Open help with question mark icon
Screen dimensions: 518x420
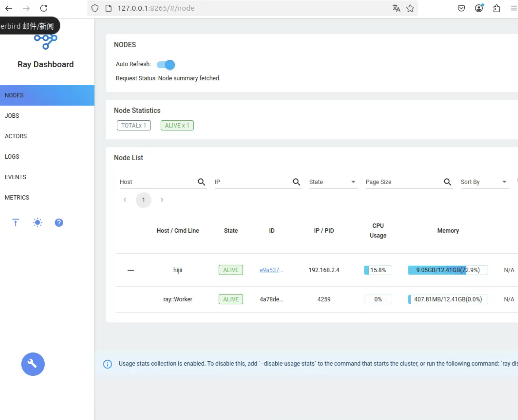click(59, 223)
